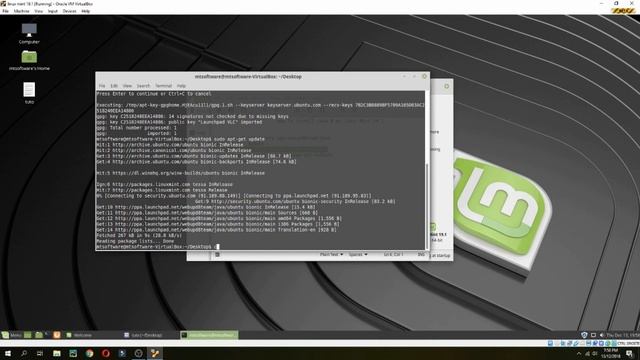This screenshot has height=360, width=640.
Task: Click the Ln/Col indicator in editor status bar
Action: (393, 255)
